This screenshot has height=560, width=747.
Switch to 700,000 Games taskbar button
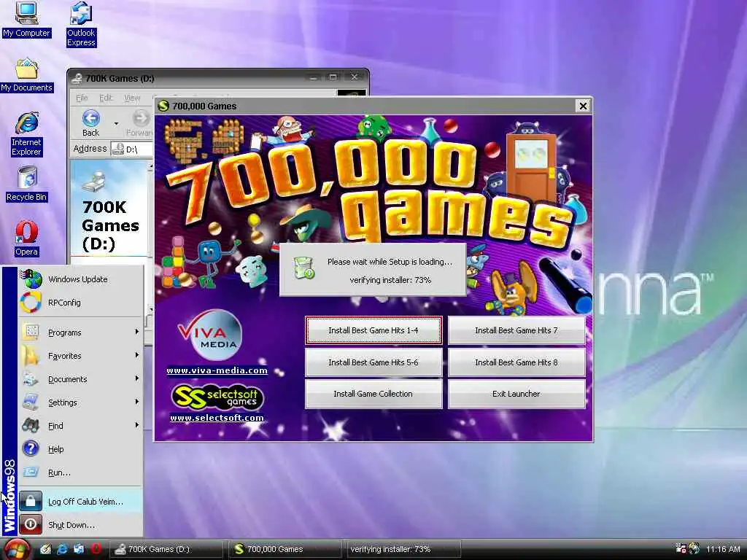pyautogui.click(x=285, y=549)
